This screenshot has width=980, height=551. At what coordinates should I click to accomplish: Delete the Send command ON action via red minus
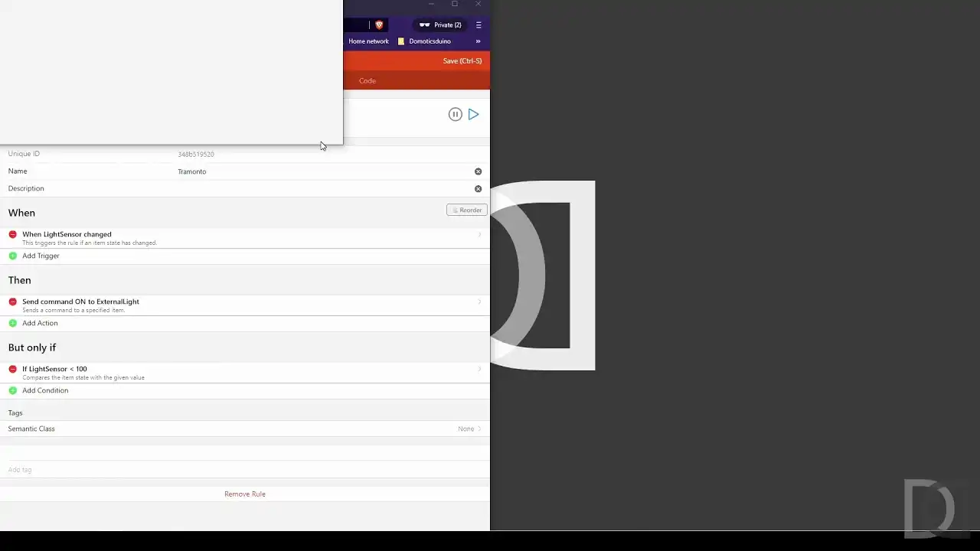click(x=12, y=302)
